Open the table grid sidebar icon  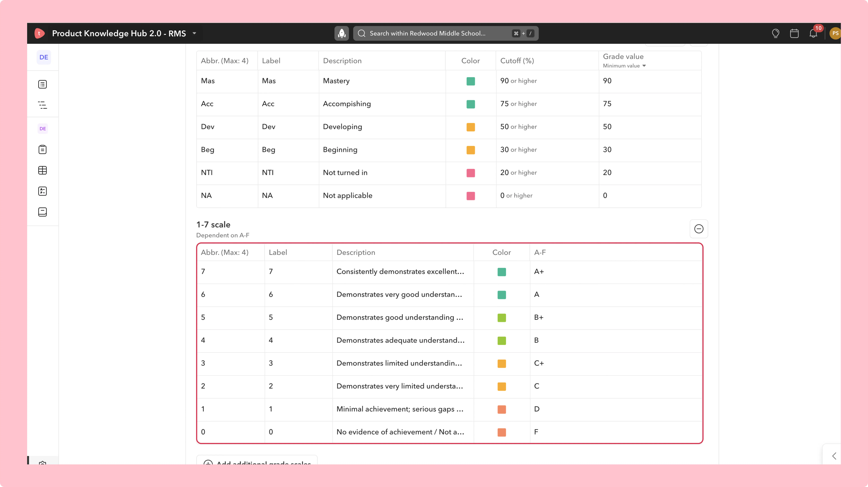click(x=43, y=170)
